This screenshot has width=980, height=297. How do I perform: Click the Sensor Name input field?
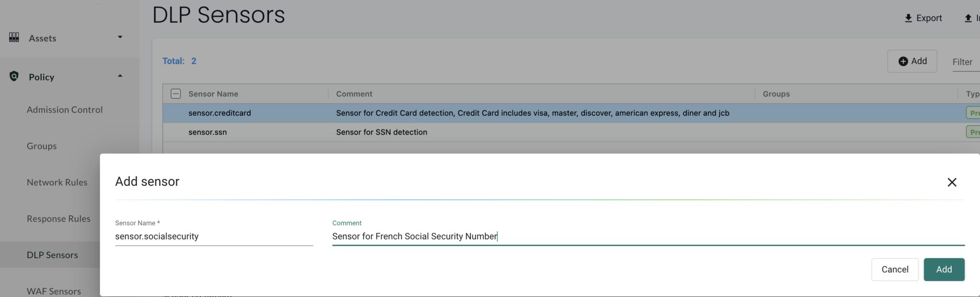214,236
